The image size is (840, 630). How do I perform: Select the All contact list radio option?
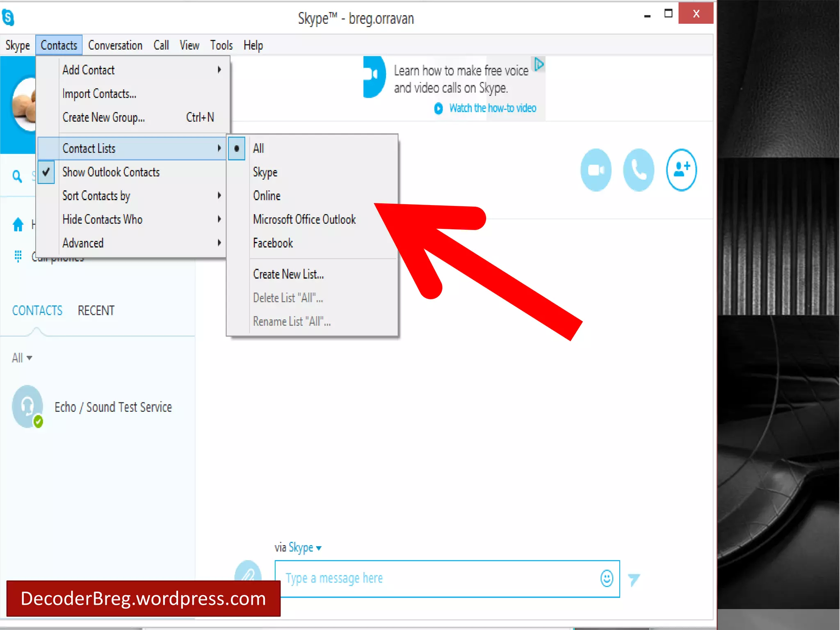click(258, 148)
